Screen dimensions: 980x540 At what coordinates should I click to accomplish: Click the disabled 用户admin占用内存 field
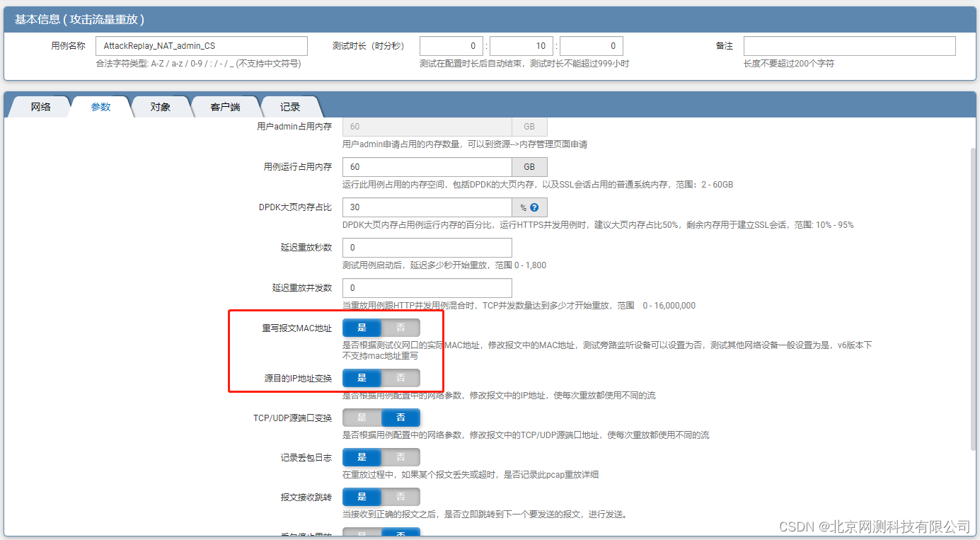point(427,127)
